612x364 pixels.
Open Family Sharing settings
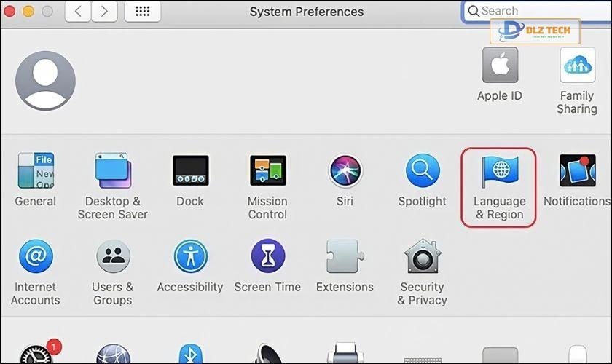coord(577,81)
